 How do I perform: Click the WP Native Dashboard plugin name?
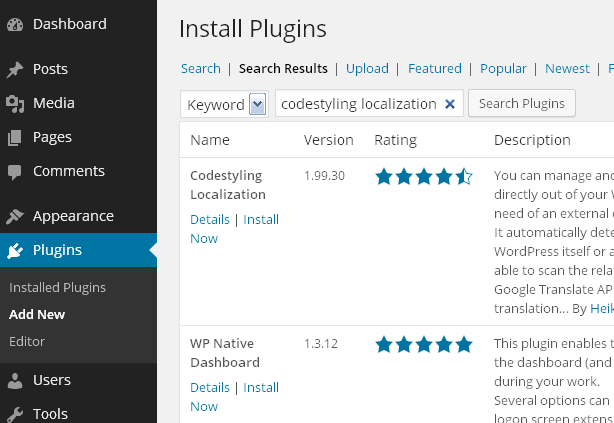(225, 353)
